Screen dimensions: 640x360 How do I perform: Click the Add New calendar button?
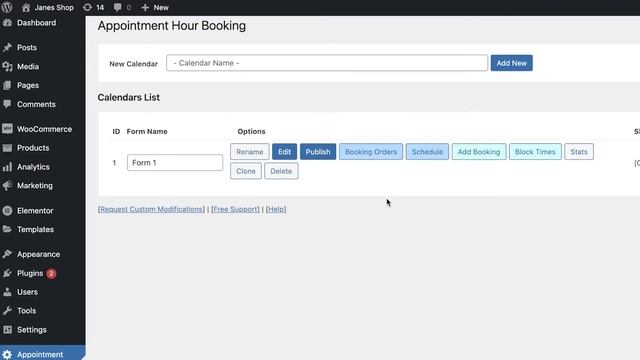click(x=511, y=63)
